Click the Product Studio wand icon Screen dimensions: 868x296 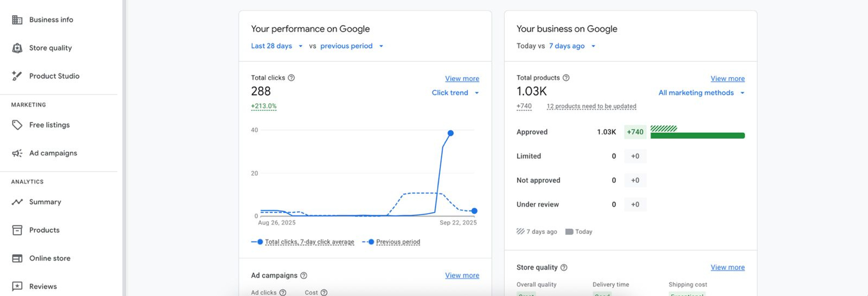pos(17,76)
